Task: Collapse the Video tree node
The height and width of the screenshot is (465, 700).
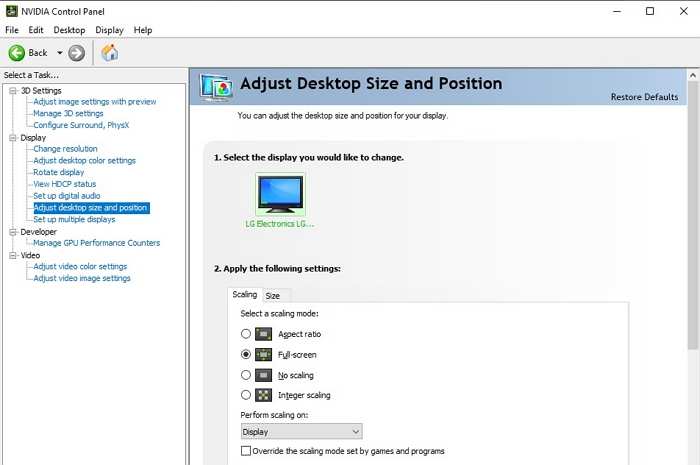Action: point(13,255)
